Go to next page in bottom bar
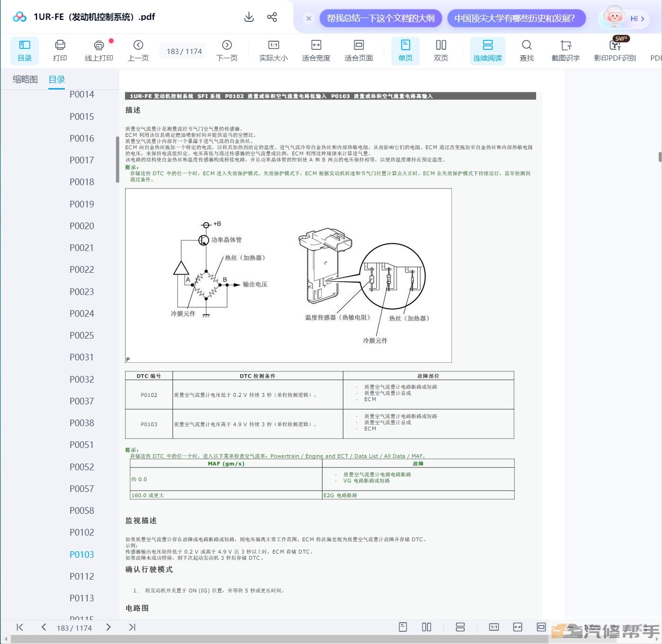 108,627
